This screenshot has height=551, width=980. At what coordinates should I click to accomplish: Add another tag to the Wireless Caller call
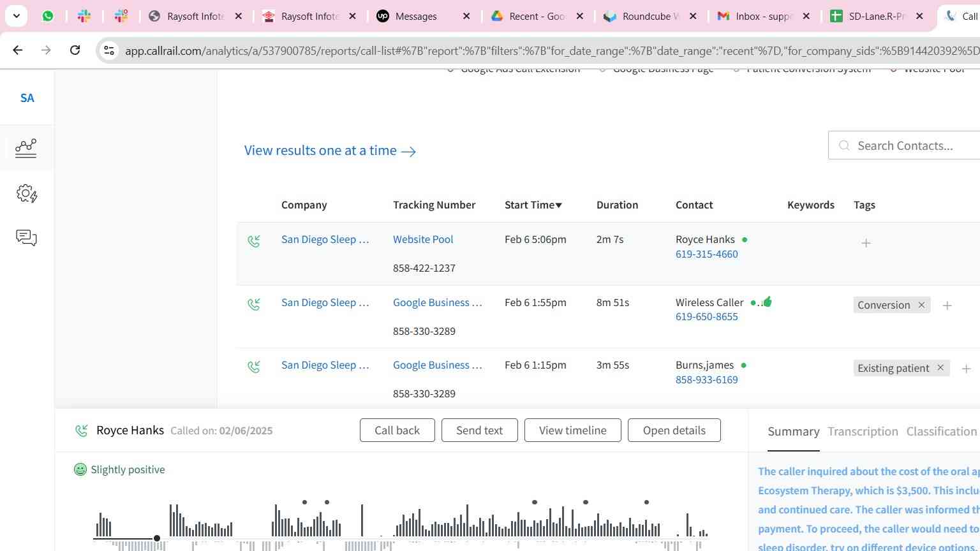point(947,305)
